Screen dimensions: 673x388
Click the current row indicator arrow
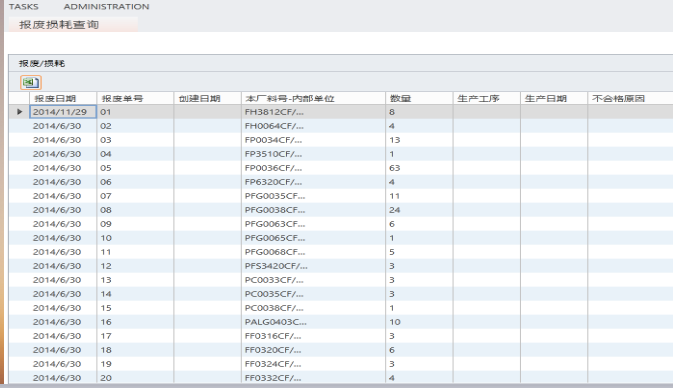coord(19,112)
